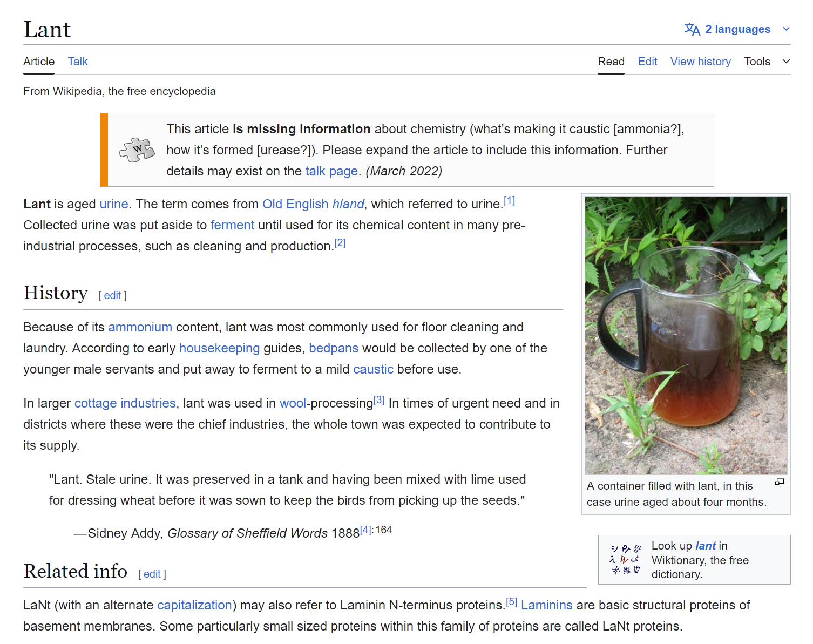Image resolution: width=813 pixels, height=644 pixels.
Task: Click the puzzle piece missing-information icon
Action: 137,150
